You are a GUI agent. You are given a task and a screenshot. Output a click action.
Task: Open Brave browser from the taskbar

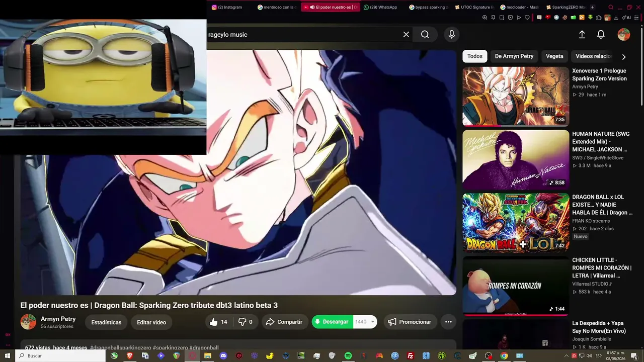130,356
